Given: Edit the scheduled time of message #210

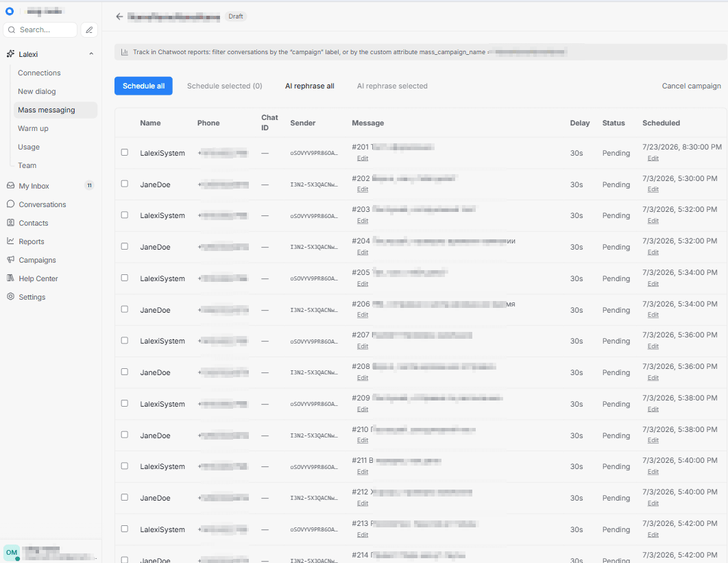Looking at the screenshot, I should [x=653, y=440].
